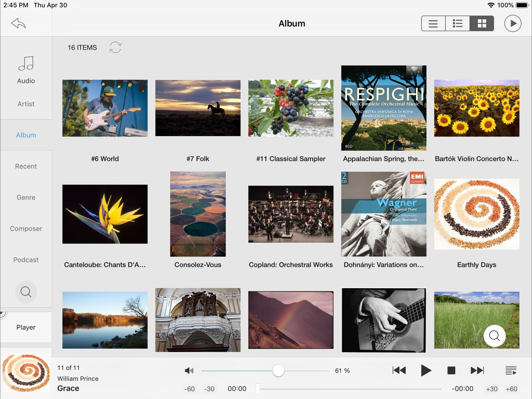Refresh the album list
532x399 pixels.
point(115,47)
